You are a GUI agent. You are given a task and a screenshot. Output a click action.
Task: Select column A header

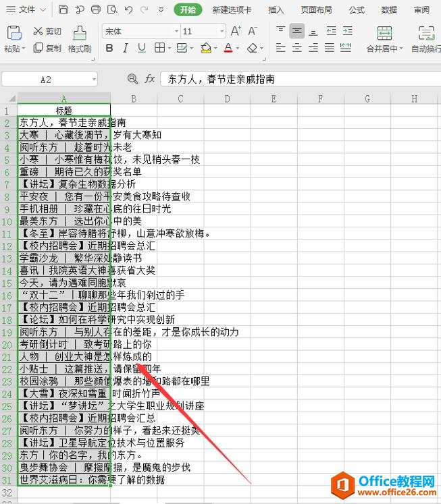coord(64,98)
